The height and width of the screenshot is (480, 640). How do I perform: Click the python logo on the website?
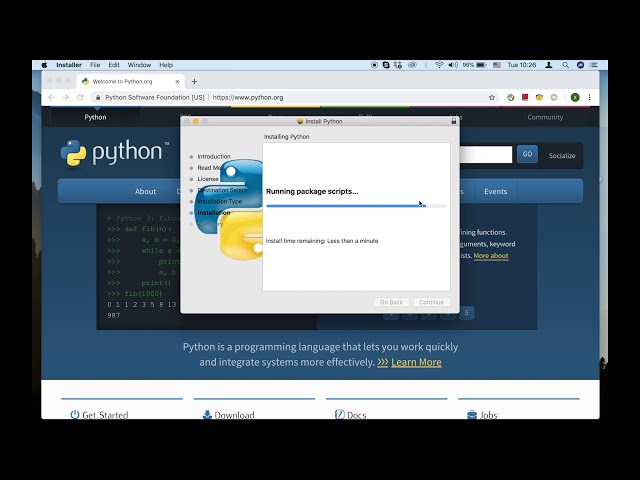(x=115, y=153)
